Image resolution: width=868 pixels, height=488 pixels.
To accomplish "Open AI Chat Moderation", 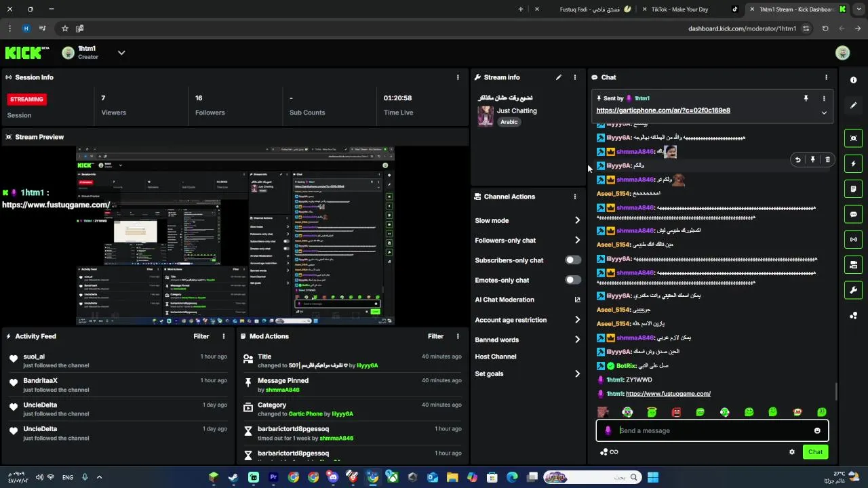I will (x=505, y=300).
